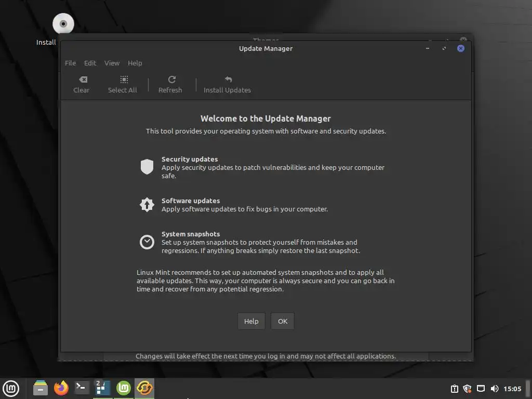
Task: Click the System snapshots clock icon
Action: click(x=147, y=242)
